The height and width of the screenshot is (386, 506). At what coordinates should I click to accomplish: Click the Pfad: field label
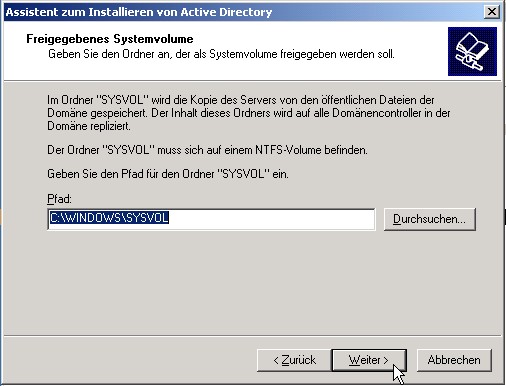pyautogui.click(x=59, y=199)
